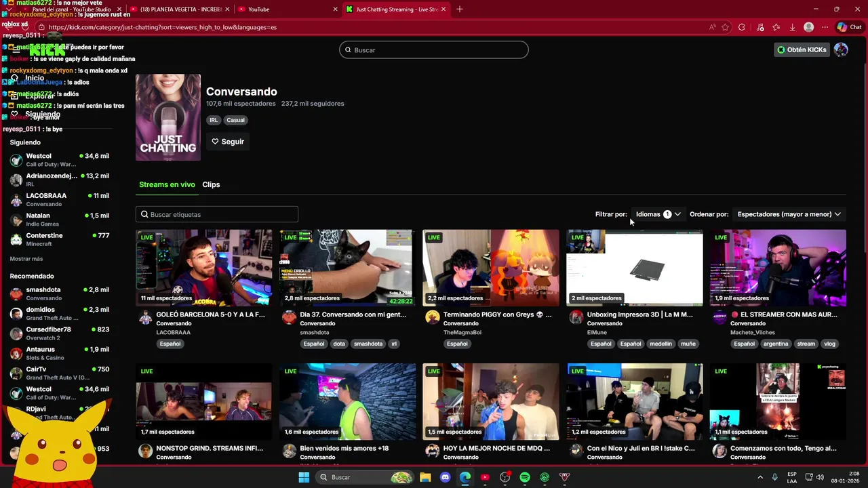Open Antaurus recommended channel in sidebar
The image size is (868, 488).
60,353
